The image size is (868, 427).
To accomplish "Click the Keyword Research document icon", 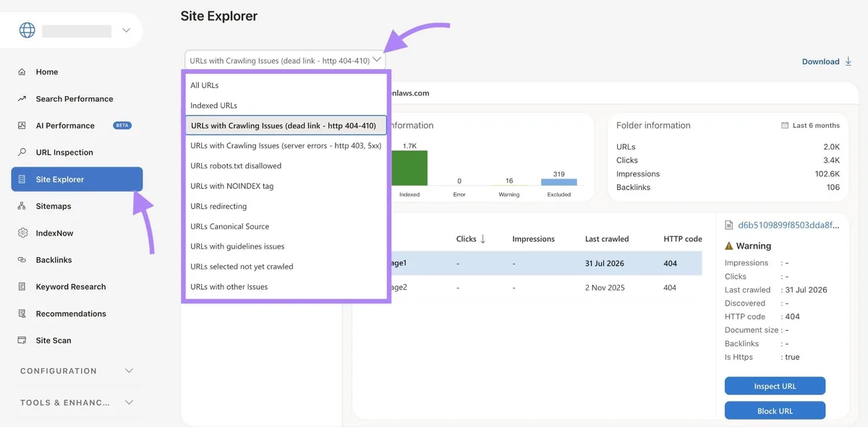I will point(22,287).
